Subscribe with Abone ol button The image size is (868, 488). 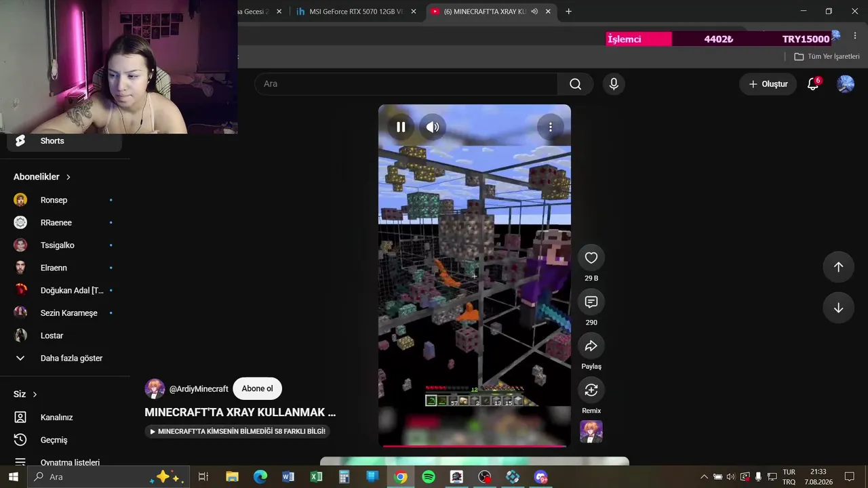[x=257, y=389]
